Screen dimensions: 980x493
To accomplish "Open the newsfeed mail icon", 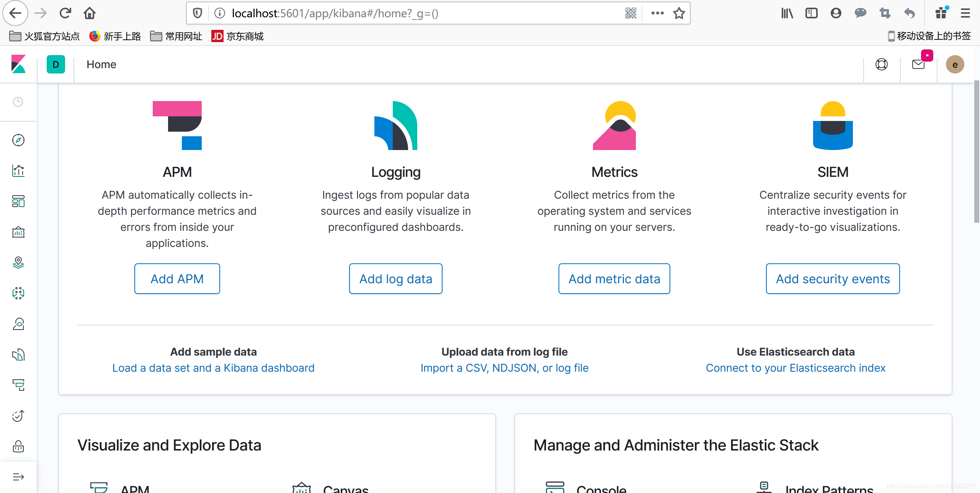I will click(918, 64).
